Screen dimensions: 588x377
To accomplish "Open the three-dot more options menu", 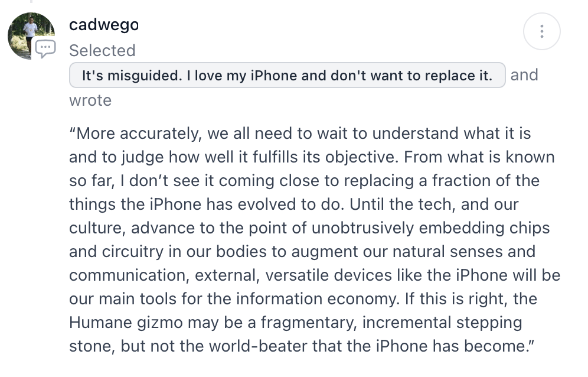I will click(x=541, y=31).
